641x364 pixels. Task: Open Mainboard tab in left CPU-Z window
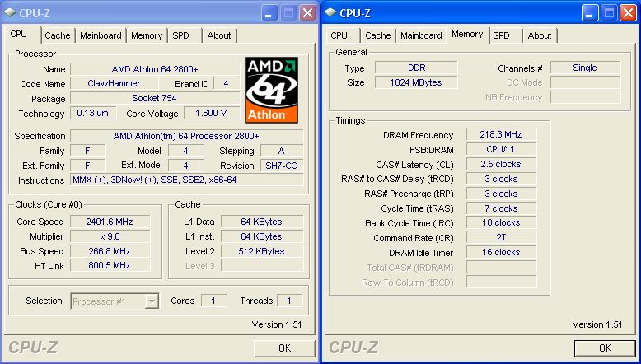[x=101, y=35]
